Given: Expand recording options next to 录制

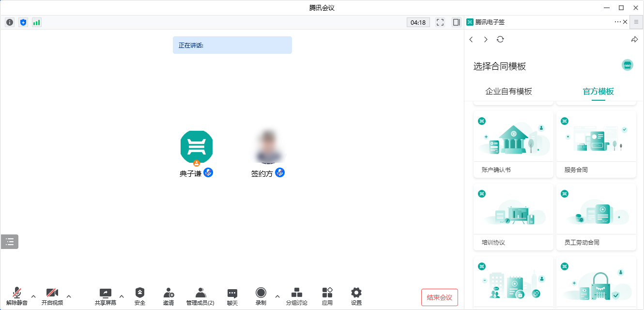Looking at the screenshot, I should click(x=277, y=296).
